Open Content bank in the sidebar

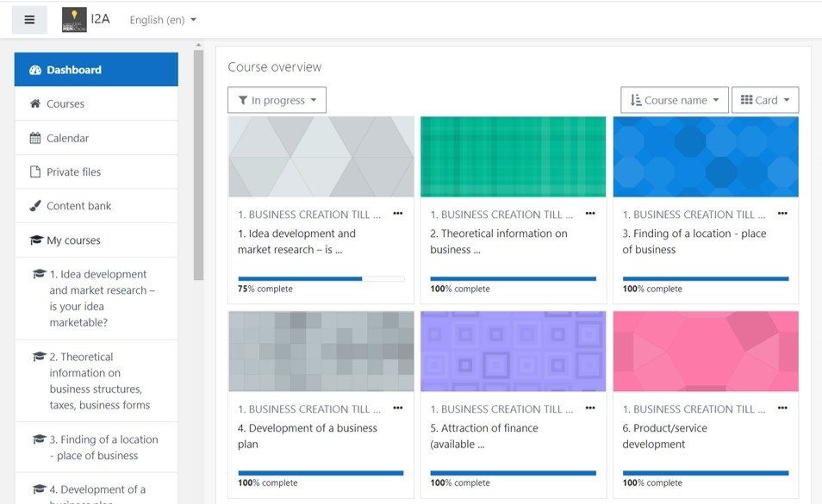tap(97, 206)
